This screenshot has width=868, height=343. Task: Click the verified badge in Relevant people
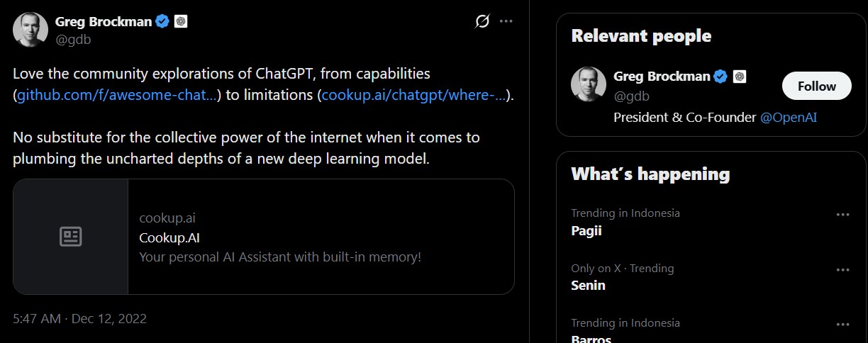(720, 76)
